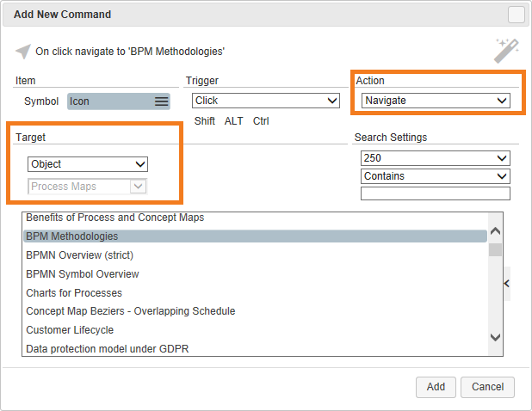This screenshot has height=411, width=532.
Task: Open the Icon hamburger menu
Action: point(161,101)
